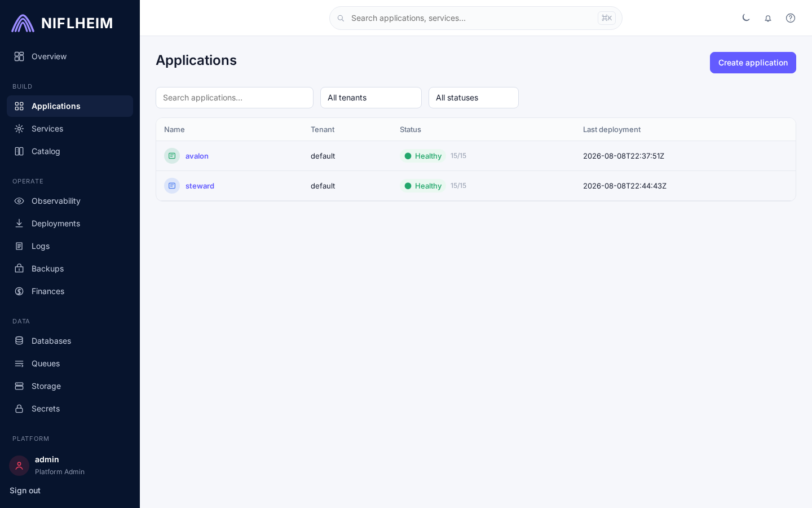Screen dimensions: 812x508
Task: Click the default tenant cell for steward
Action: 323,186
